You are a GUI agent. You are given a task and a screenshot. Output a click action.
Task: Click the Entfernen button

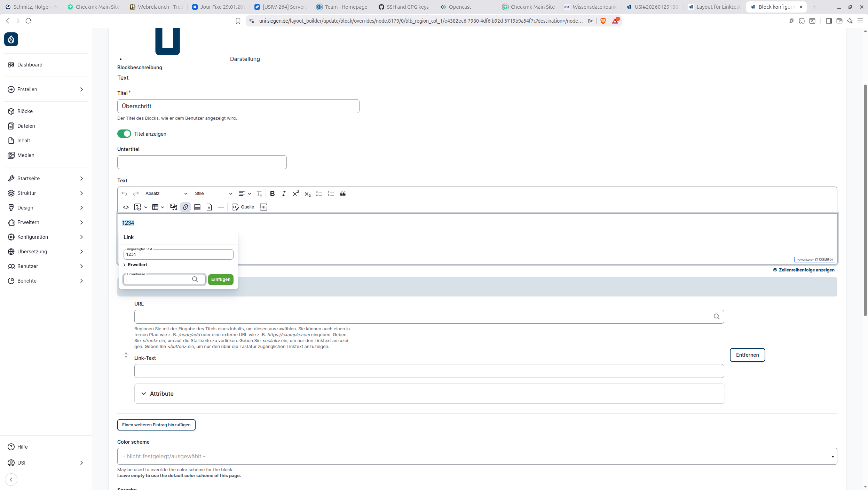pyautogui.click(x=747, y=355)
